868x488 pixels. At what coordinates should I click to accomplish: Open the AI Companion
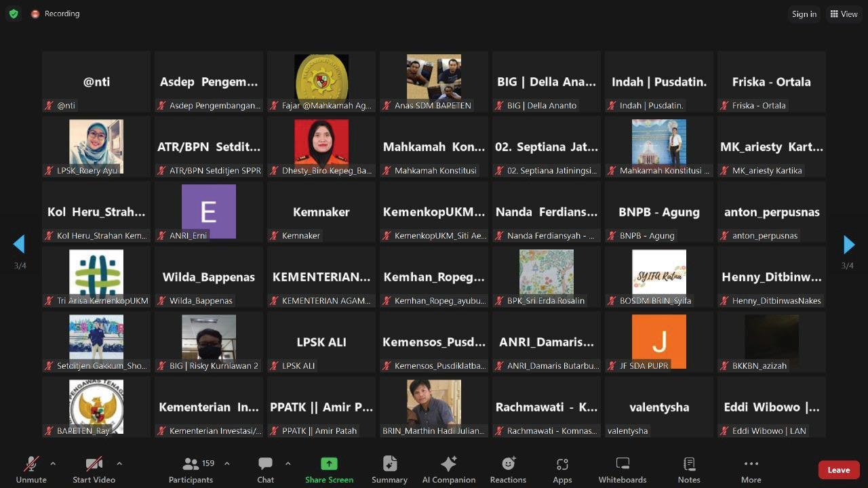coord(449,470)
